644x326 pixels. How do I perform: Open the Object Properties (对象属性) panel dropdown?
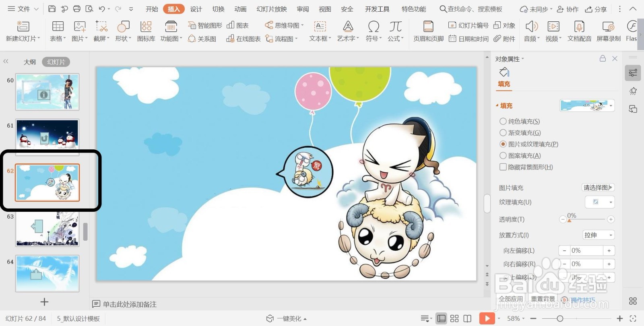[x=510, y=59]
